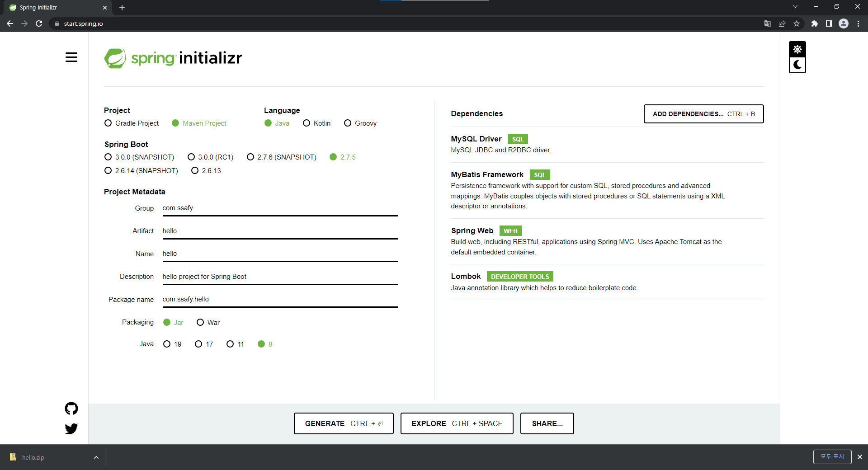The image size is (868, 470).
Task: Select Spring Boot 2.6.13
Action: tap(206, 171)
